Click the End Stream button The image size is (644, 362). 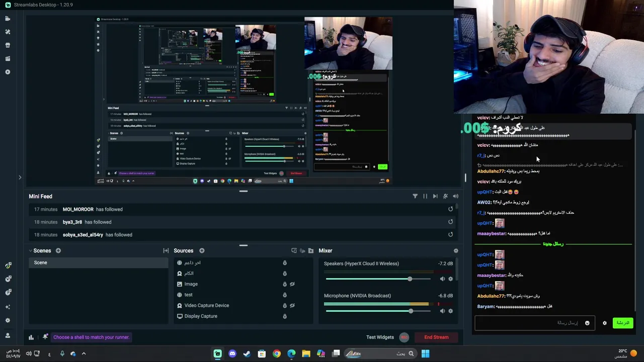(436, 337)
